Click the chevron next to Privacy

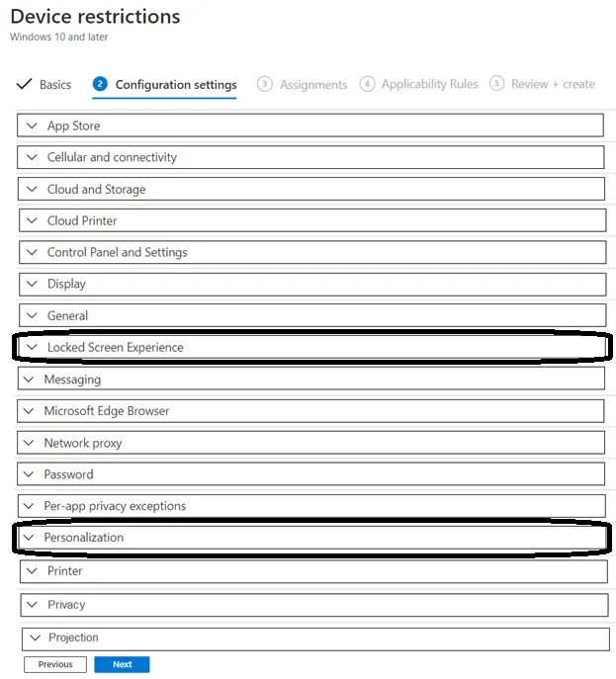32,604
